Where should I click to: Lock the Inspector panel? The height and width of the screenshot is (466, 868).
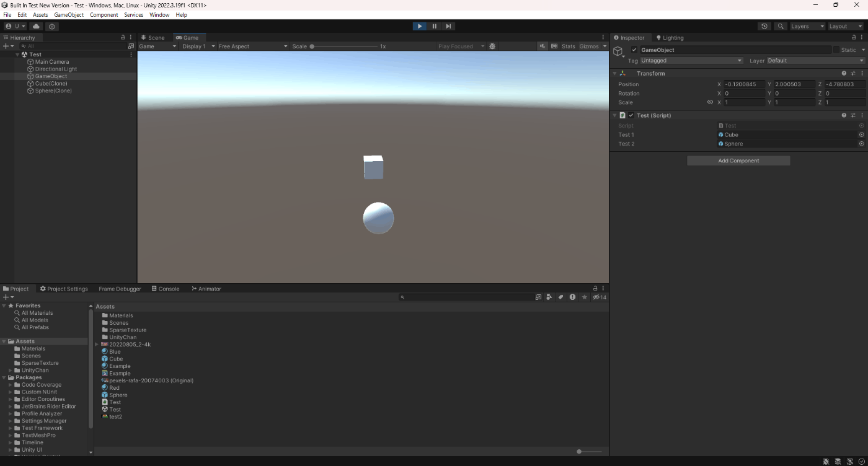[x=854, y=37]
